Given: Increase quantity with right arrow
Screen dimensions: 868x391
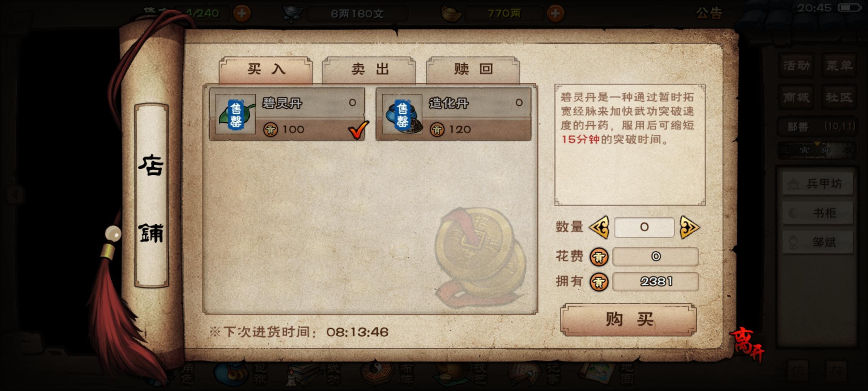Looking at the screenshot, I should [x=689, y=227].
